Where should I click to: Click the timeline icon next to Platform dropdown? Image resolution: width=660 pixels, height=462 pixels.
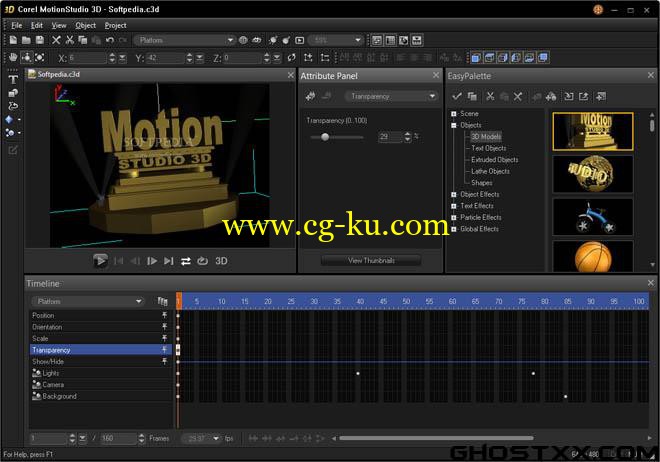[x=162, y=301]
